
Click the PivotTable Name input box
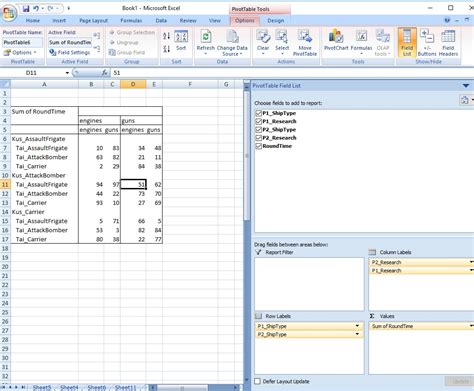pyautogui.click(x=23, y=42)
